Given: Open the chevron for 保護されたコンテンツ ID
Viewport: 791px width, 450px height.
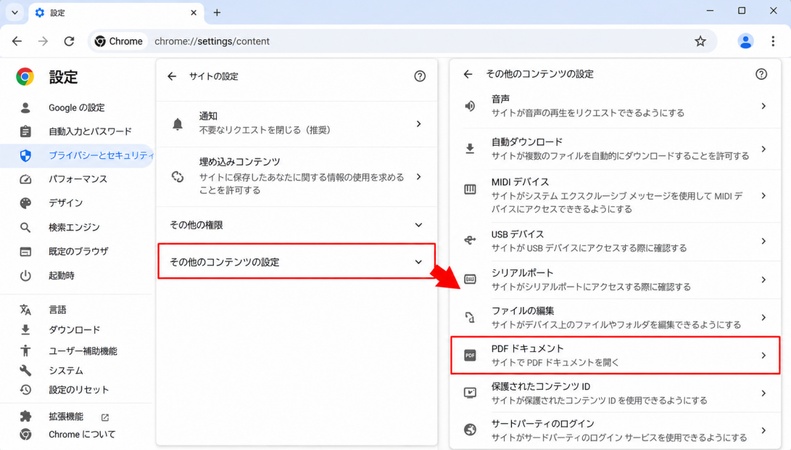Looking at the screenshot, I should [x=763, y=393].
